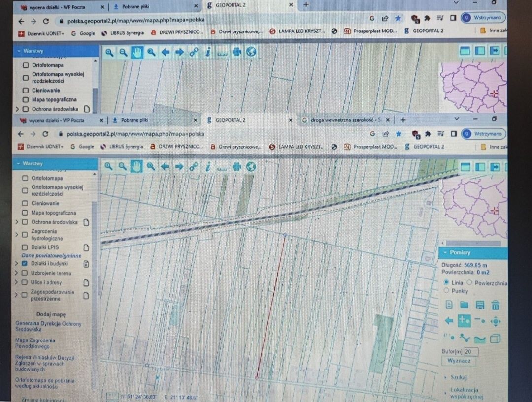Image resolution: width=532 pixels, height=402 pixels.
Task: Open Mapa Zagrożenia Powodziowego link
Action: pyautogui.click(x=35, y=343)
